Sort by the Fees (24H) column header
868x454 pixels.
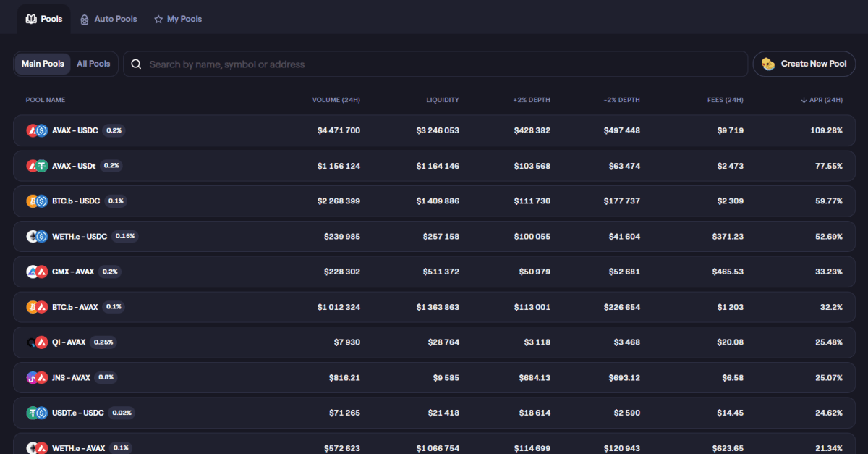pos(726,100)
